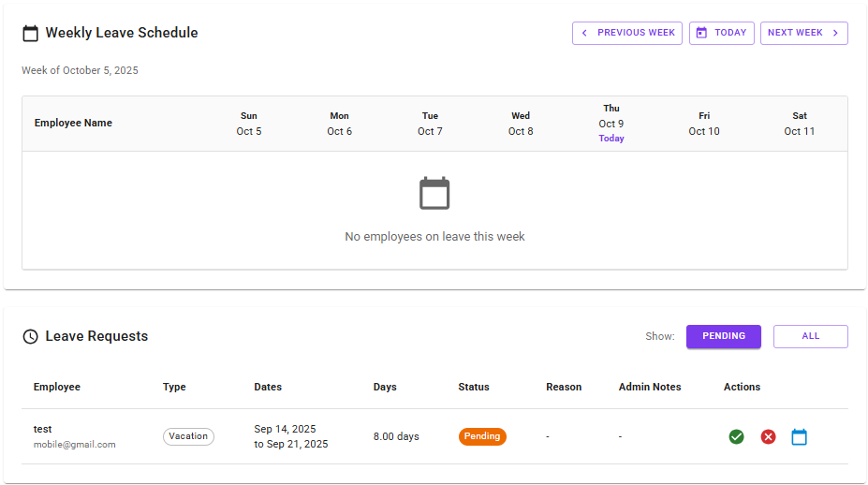Click the Leave Requests clock icon
The image size is (868, 485).
point(30,336)
